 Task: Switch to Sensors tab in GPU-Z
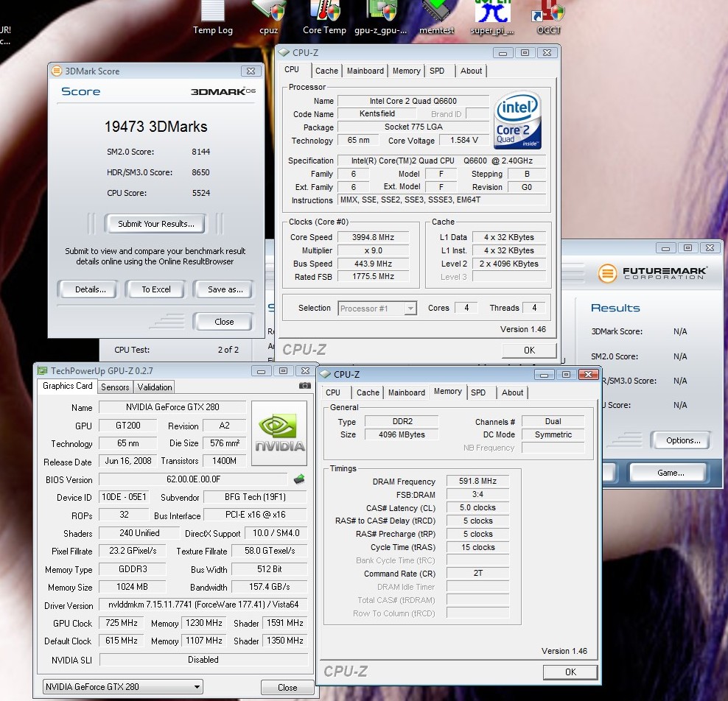(115, 387)
